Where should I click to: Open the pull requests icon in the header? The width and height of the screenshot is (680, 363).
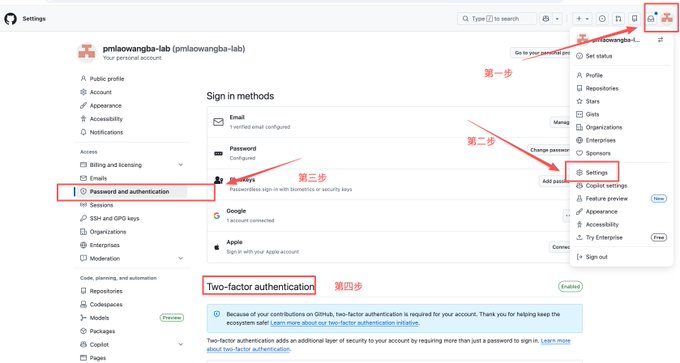(x=618, y=19)
